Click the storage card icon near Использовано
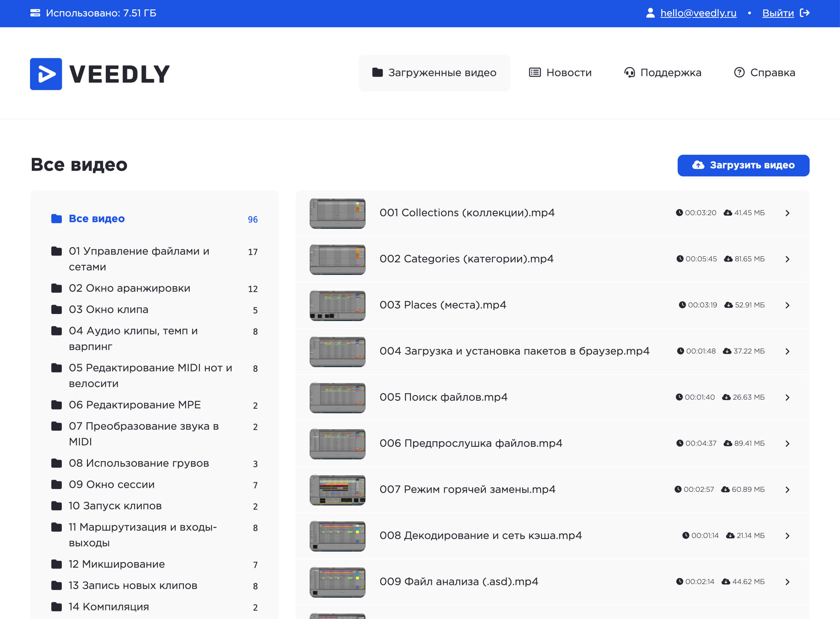Image resolution: width=840 pixels, height=619 pixels. click(x=36, y=12)
